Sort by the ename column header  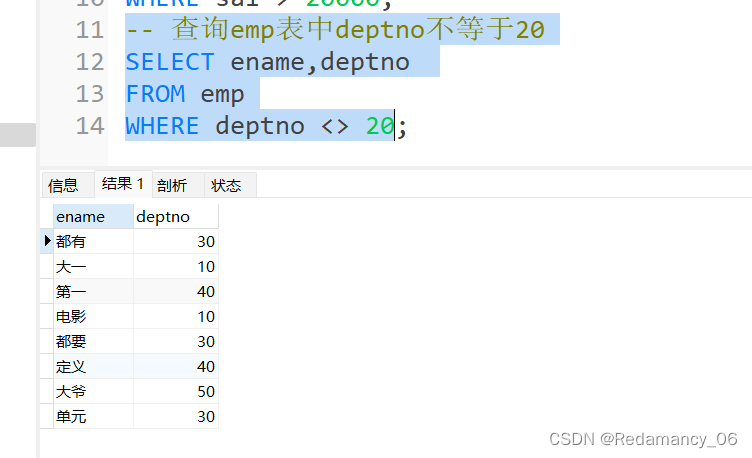(93, 217)
